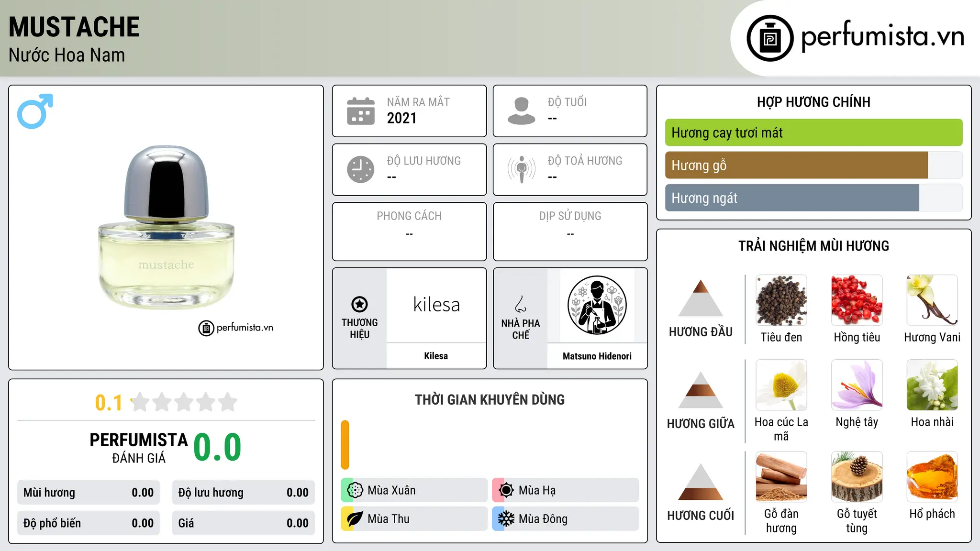This screenshot has width=980, height=551.
Task: Click the Tiêu đen note label
Action: coord(781,337)
